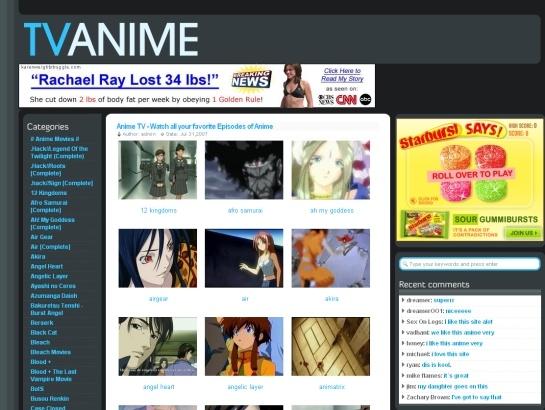Open the Rachael Ray weight loss banner ad
This screenshot has width=545, height=410.
click(197, 85)
